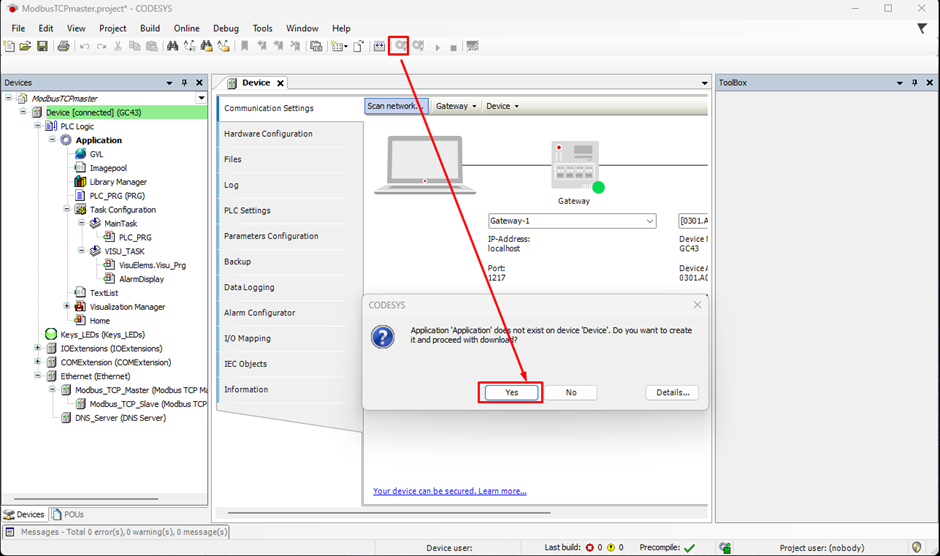Collapse the PLC Logic node
Viewport: 940px width, 556px height.
click(37, 125)
